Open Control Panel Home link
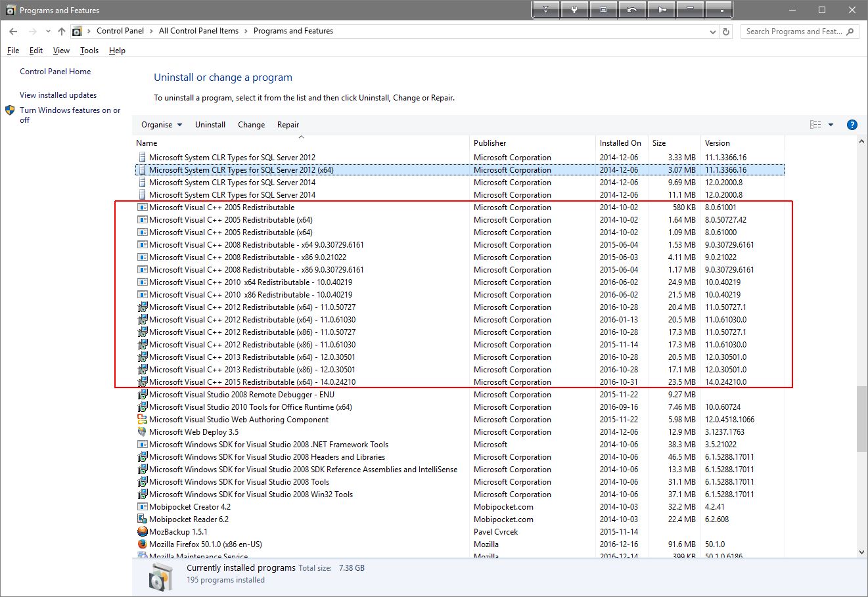 tap(55, 72)
